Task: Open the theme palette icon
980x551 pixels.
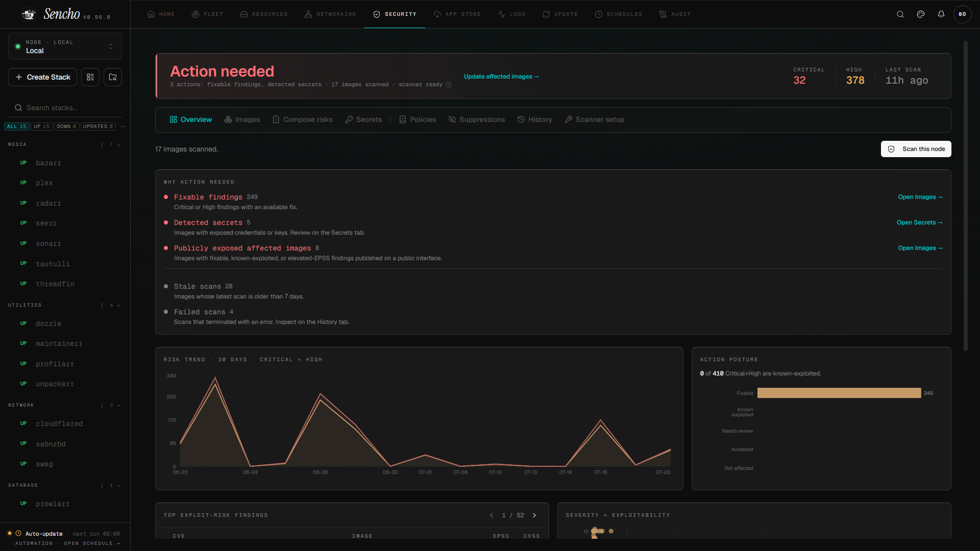Action: pyautogui.click(x=921, y=14)
